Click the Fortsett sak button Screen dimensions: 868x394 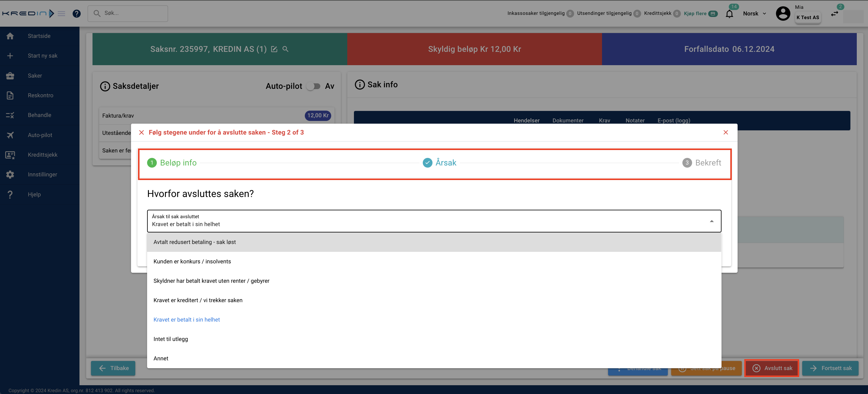tap(830, 368)
